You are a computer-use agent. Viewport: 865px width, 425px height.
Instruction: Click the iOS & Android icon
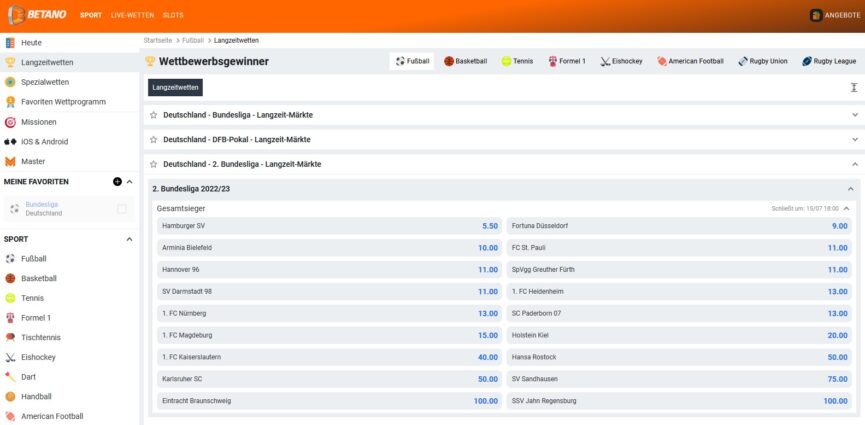click(10, 142)
